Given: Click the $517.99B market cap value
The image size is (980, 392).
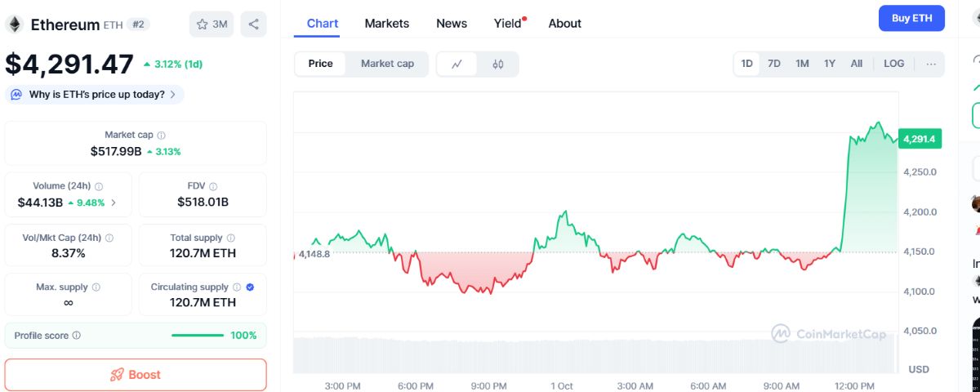Looking at the screenshot, I should pyautogui.click(x=116, y=151).
